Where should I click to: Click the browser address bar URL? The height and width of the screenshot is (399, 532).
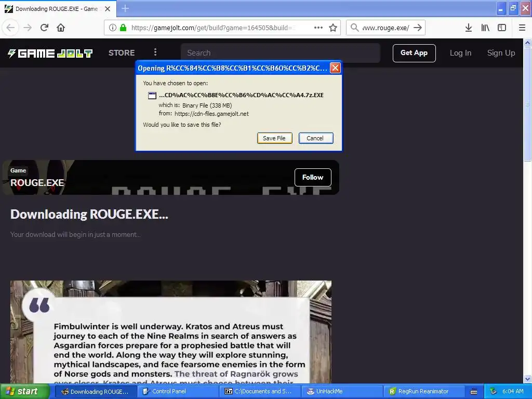coord(214,28)
